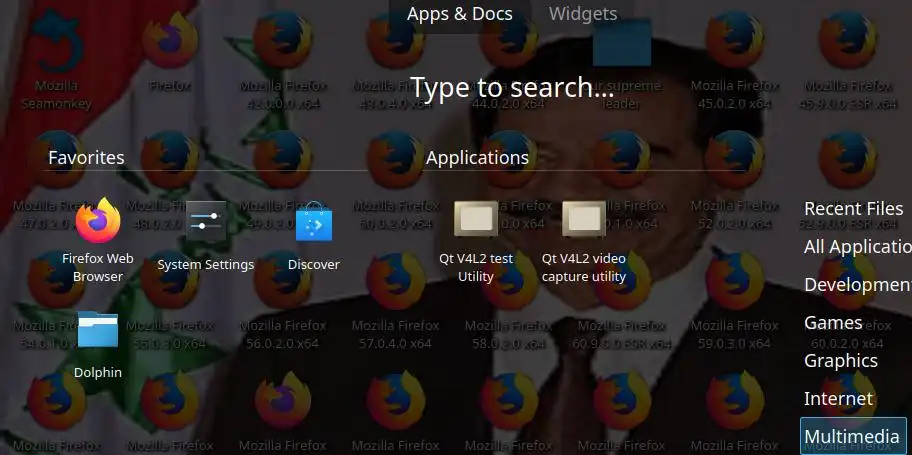Choose the Graphics category
The image size is (912, 455).
pos(840,361)
